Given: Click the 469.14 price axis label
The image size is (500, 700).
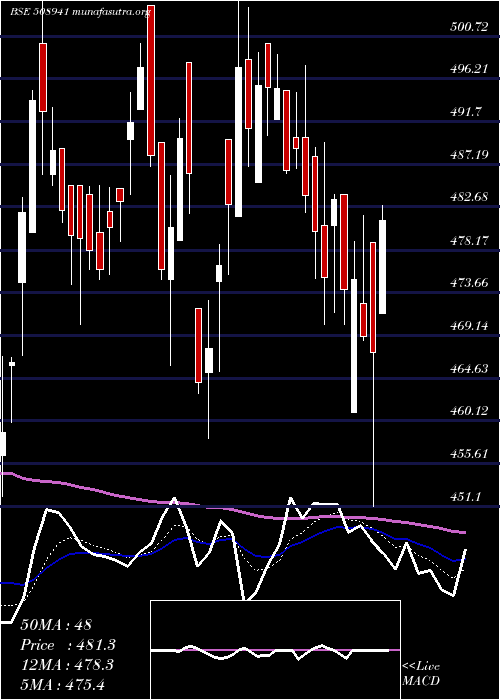Looking at the screenshot, I should (x=469, y=326).
